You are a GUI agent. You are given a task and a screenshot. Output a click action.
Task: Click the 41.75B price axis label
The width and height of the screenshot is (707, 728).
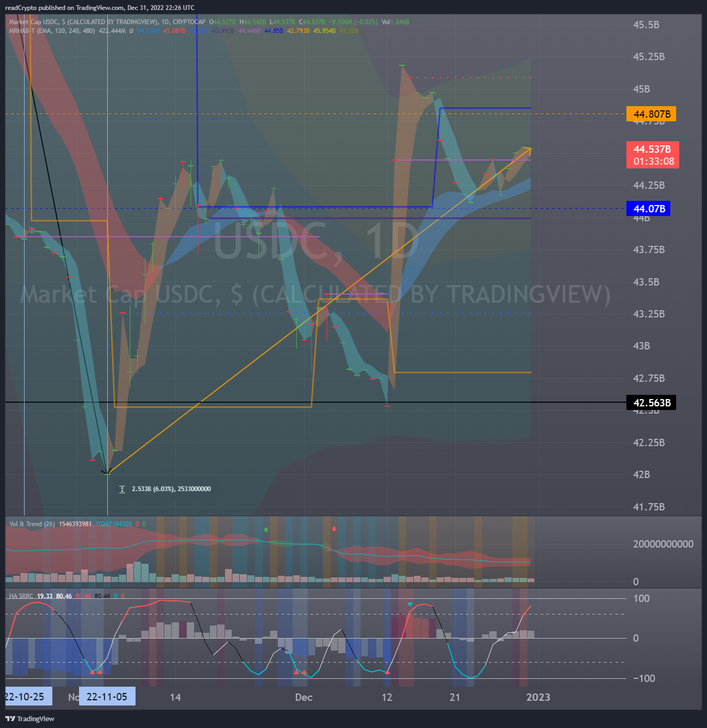pos(649,507)
